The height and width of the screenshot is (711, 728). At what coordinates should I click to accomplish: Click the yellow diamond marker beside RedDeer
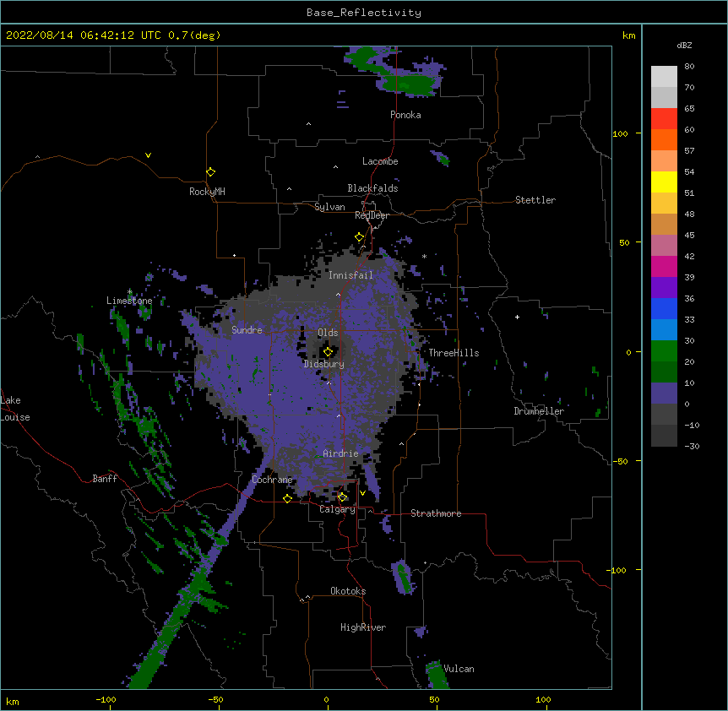[x=359, y=237]
